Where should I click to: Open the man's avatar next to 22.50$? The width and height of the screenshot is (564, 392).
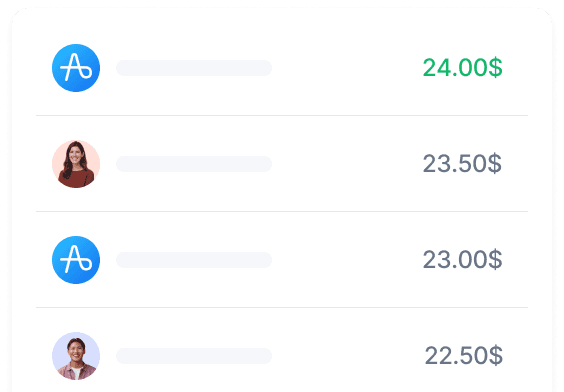[76, 356]
